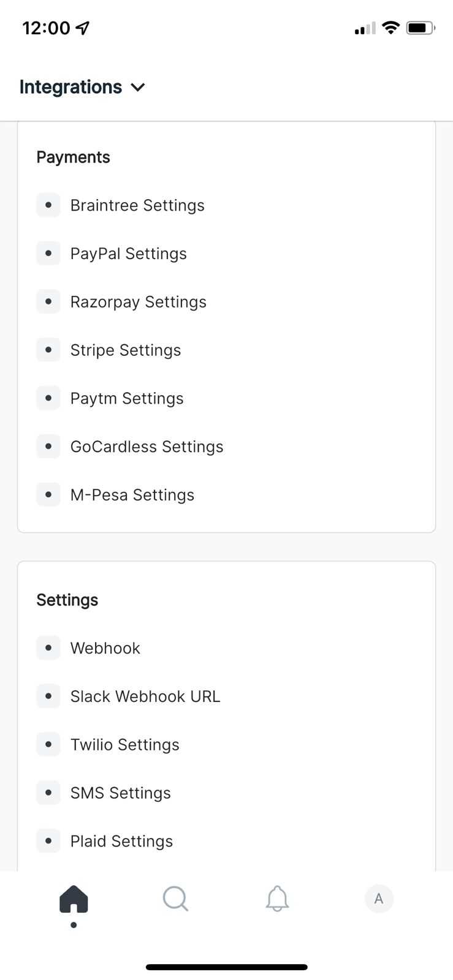Open the Search magnifier icon
The width and height of the screenshot is (453, 980).
point(175,899)
